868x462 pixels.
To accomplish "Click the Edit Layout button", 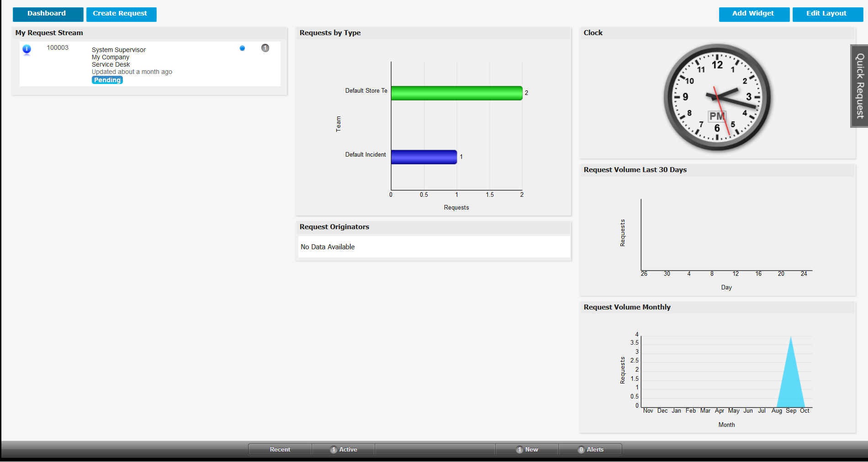I will (x=827, y=14).
